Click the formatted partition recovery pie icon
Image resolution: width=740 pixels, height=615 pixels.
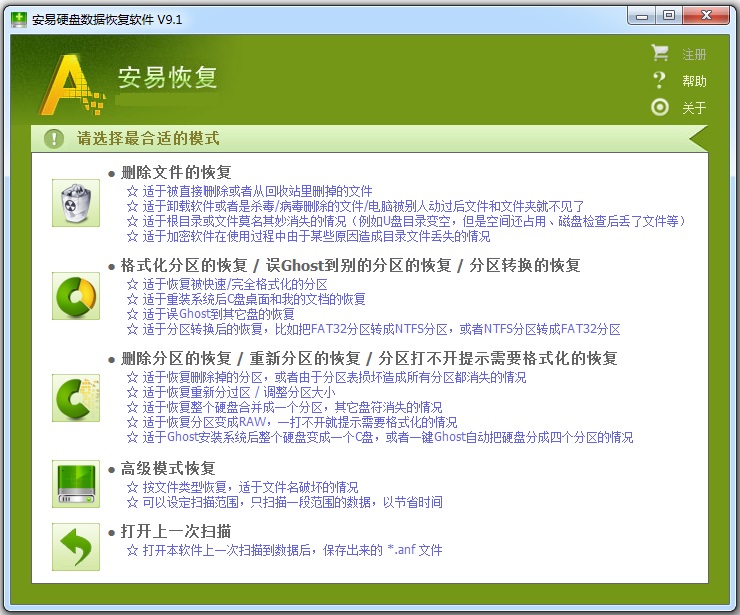[x=76, y=296]
